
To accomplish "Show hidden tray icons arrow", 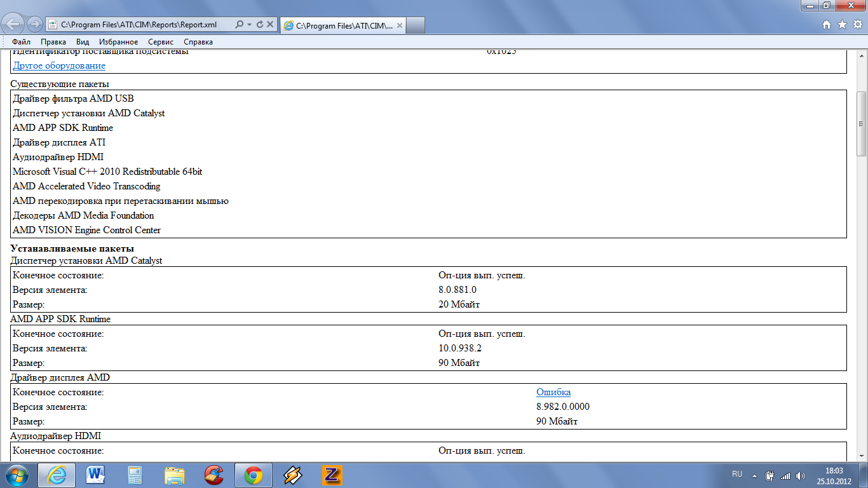I will tap(755, 475).
